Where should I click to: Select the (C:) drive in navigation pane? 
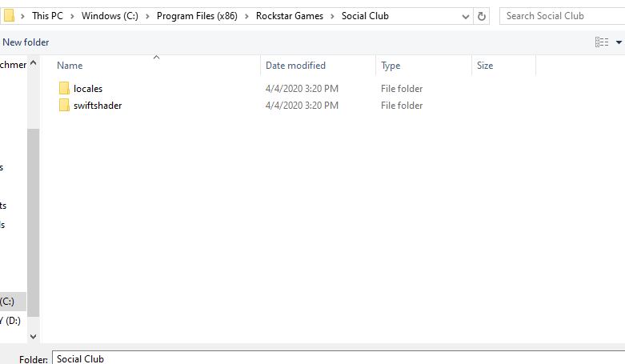[x=12, y=302]
